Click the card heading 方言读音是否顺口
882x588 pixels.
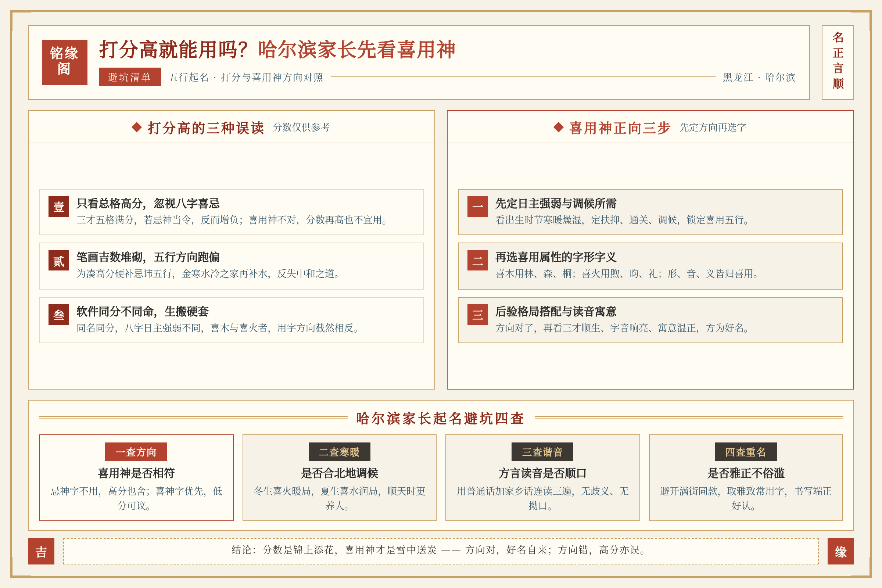(x=542, y=473)
